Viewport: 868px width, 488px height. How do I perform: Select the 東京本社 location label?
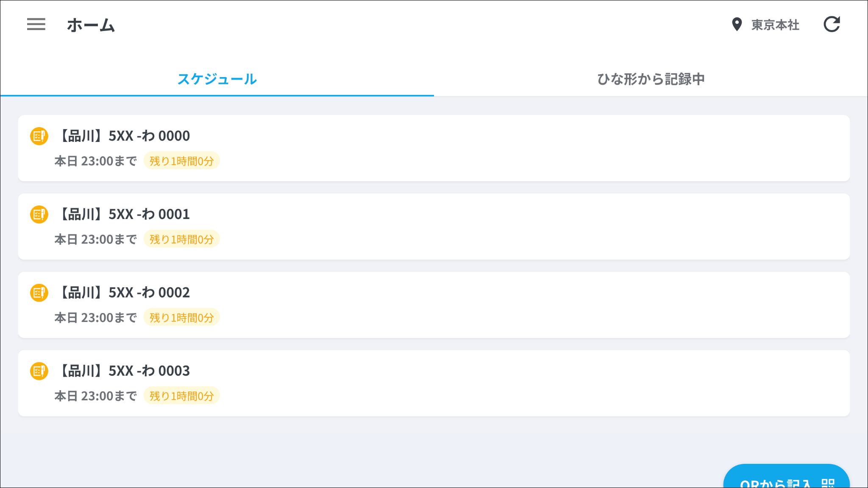[775, 25]
